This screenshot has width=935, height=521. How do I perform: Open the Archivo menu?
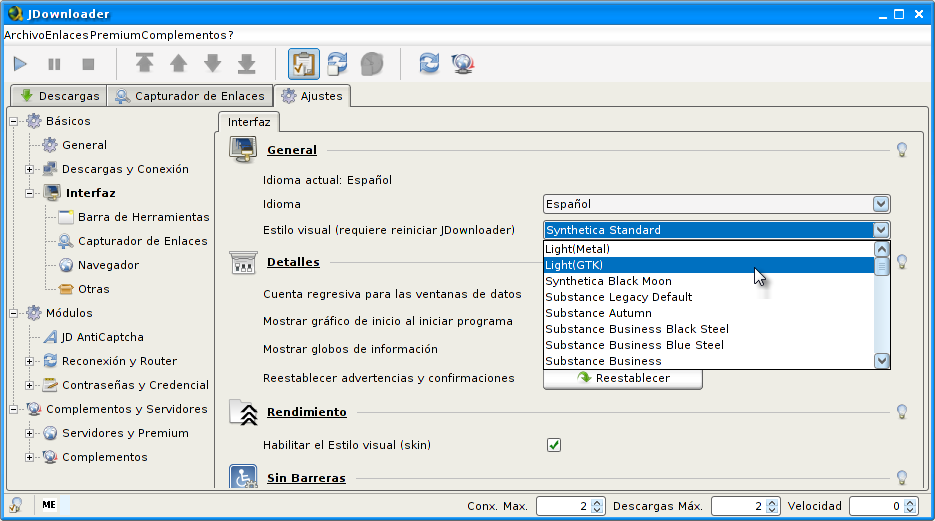24,35
